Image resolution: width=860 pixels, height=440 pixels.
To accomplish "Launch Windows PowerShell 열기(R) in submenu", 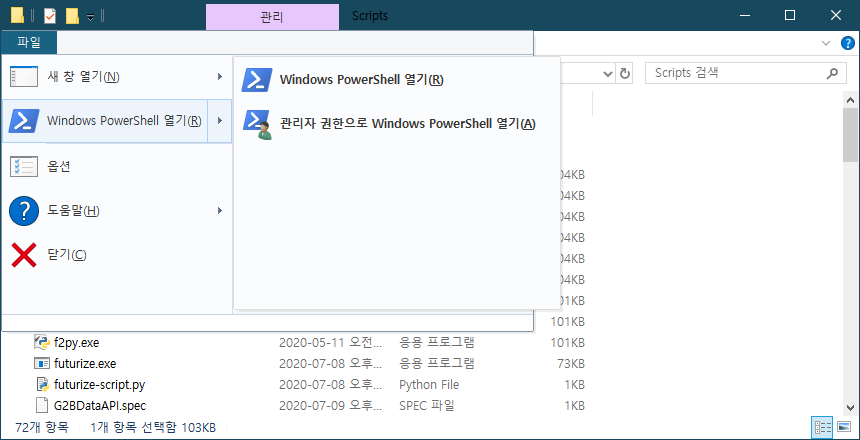I will [397, 80].
